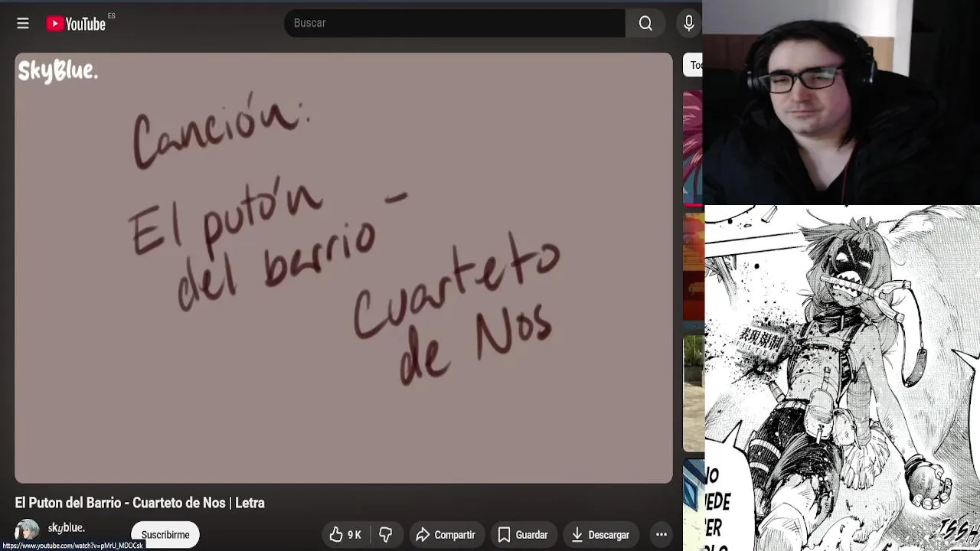Click the webcam overlay of the streamer
This screenshot has width=980, height=551.
[x=841, y=102]
